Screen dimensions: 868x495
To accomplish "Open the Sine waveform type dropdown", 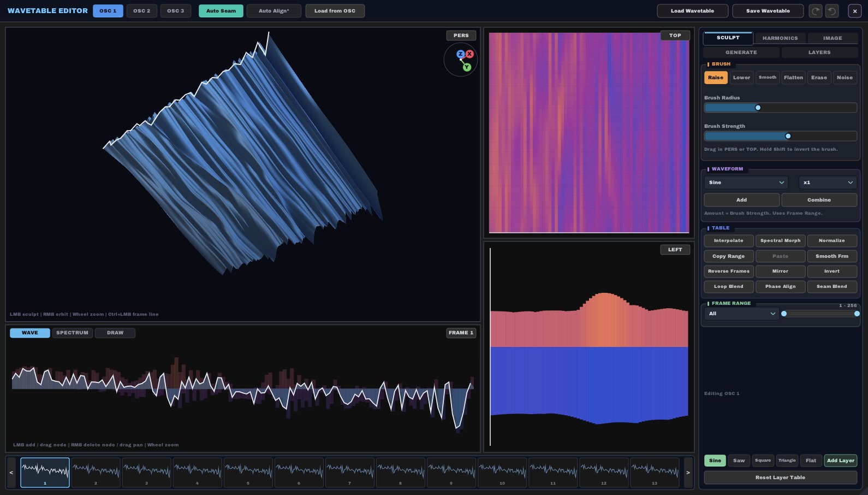I will (746, 182).
